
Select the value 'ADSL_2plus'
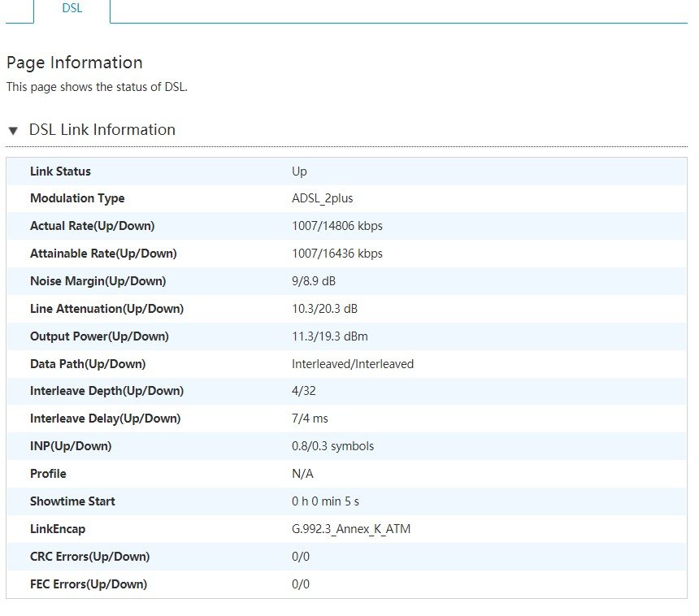(x=323, y=198)
